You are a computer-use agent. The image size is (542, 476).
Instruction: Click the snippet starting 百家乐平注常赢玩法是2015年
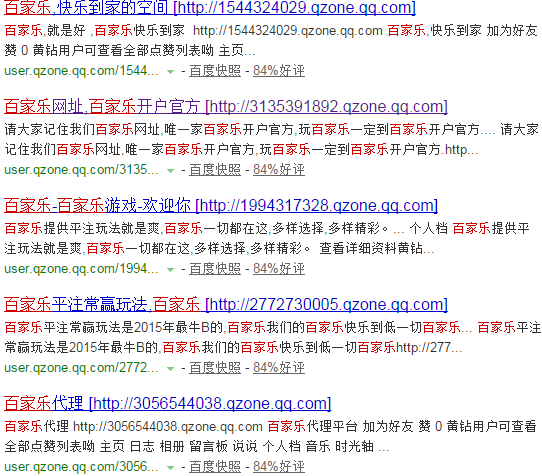pos(272,337)
